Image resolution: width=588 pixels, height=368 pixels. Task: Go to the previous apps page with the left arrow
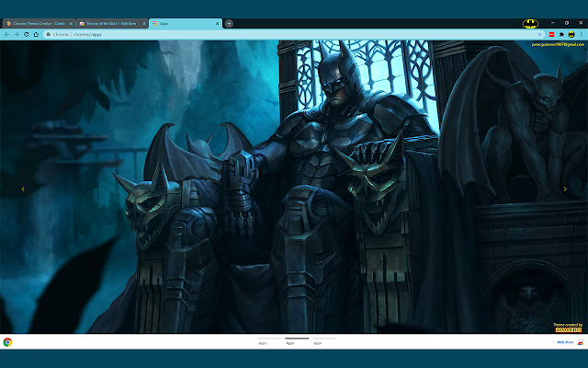(x=23, y=189)
